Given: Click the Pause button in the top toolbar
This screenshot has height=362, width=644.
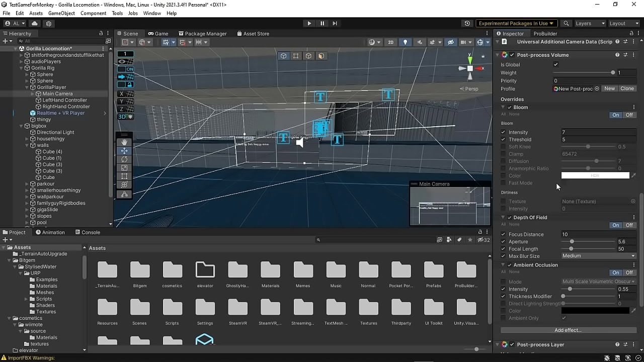Looking at the screenshot, I should 322,23.
